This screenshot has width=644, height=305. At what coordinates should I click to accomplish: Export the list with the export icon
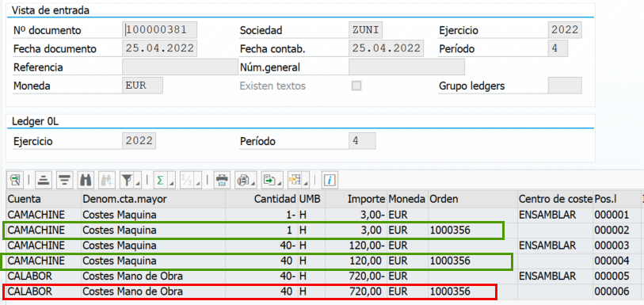pos(269,180)
